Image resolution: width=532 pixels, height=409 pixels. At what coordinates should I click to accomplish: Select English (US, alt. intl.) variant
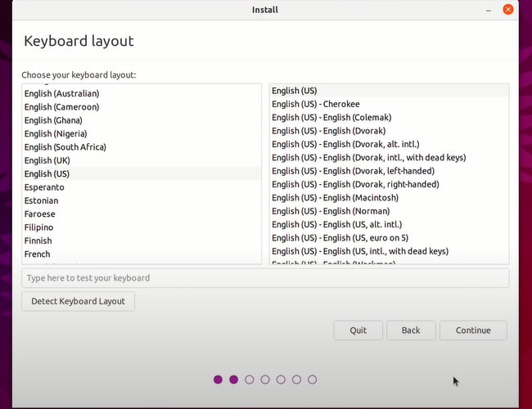click(x=389, y=225)
